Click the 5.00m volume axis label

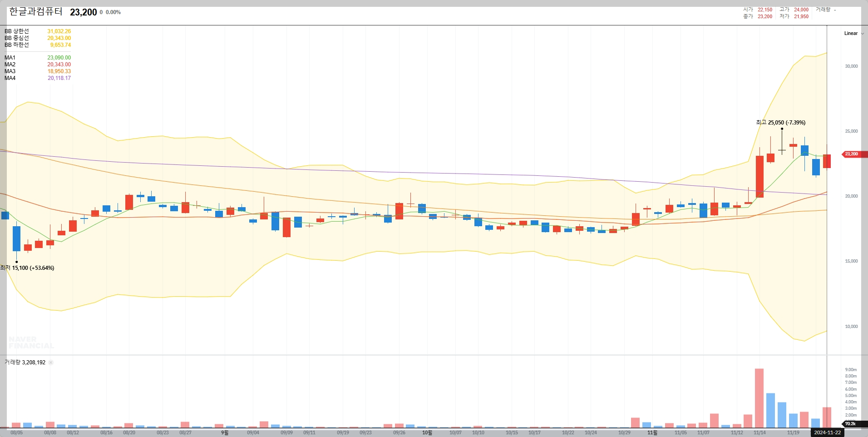coord(851,396)
